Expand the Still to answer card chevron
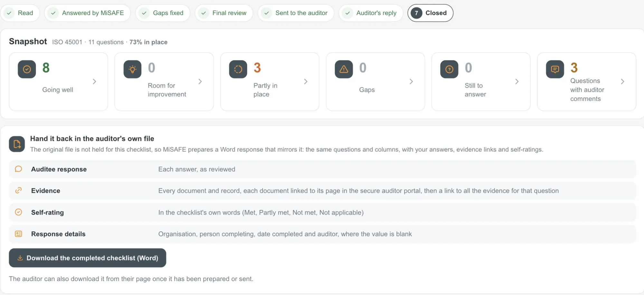Screen dimensions: 644x295 pos(517,81)
